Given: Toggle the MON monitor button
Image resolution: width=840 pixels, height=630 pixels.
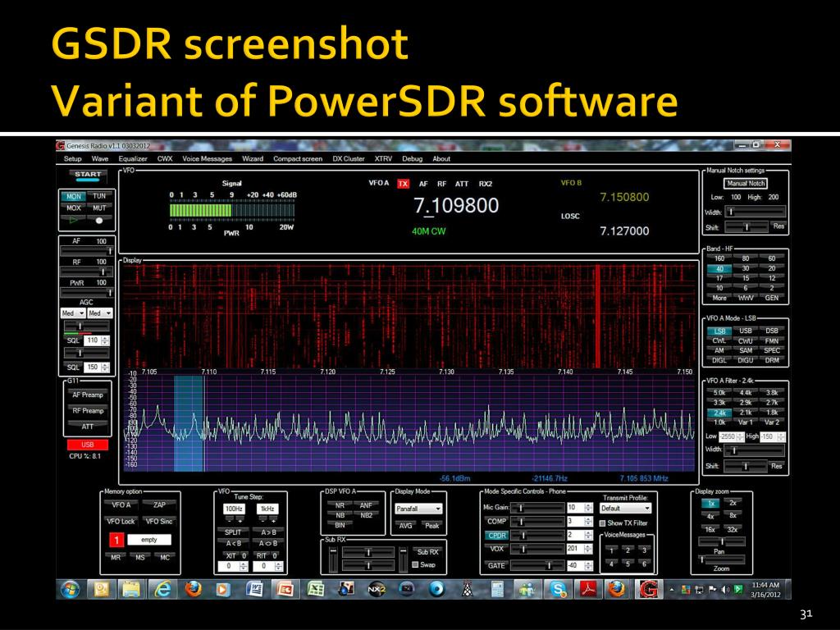Looking at the screenshot, I should coord(73,196).
